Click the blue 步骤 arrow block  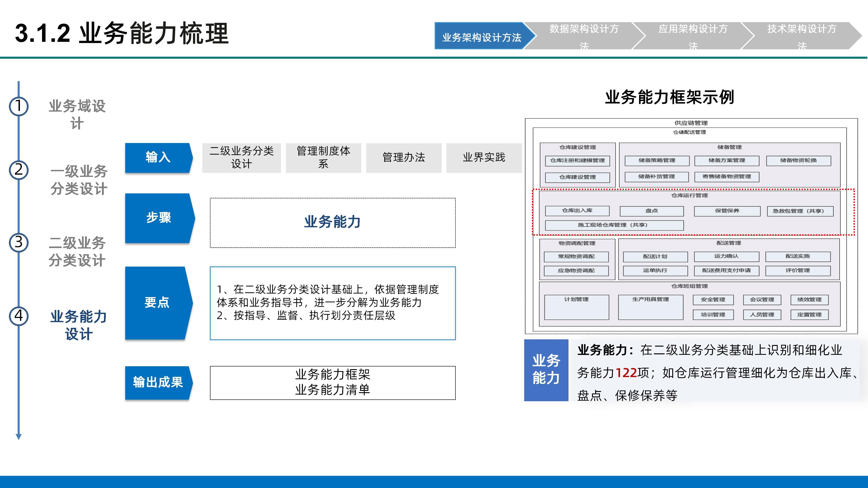[x=160, y=218]
